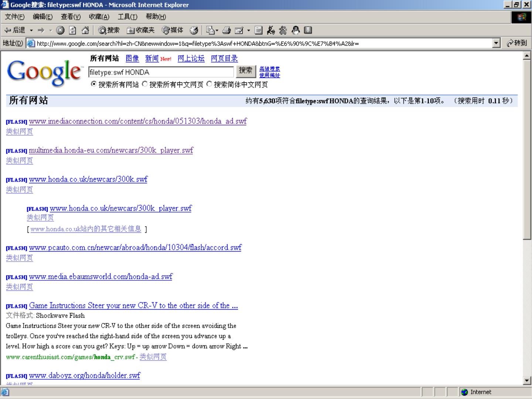Viewport: 532px width, 399px height.
Task: Switch to the 网页目录 search tab
Action: pos(224,58)
